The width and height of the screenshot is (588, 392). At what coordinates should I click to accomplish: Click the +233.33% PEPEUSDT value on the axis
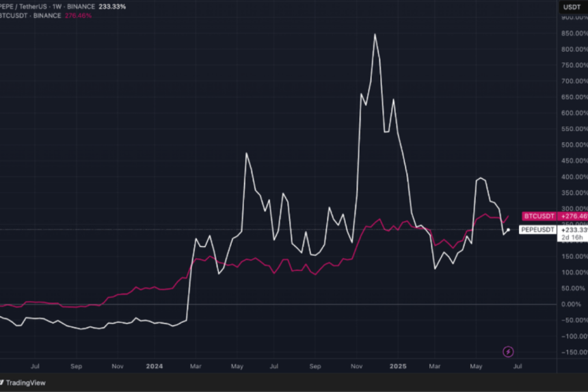573,231
